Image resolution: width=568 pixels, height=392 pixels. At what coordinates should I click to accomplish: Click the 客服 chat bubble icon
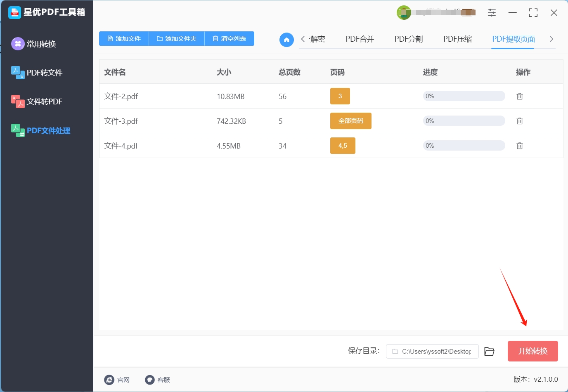coord(150,380)
